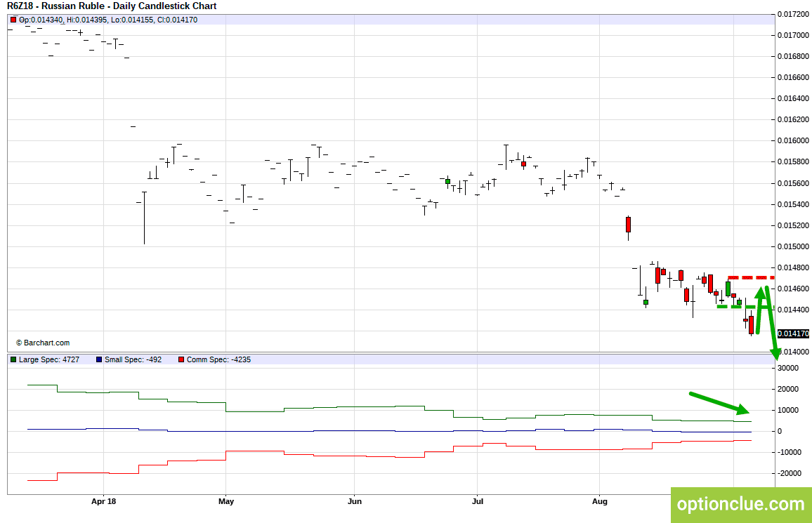Click the last red candle near 0.014200

point(751,326)
